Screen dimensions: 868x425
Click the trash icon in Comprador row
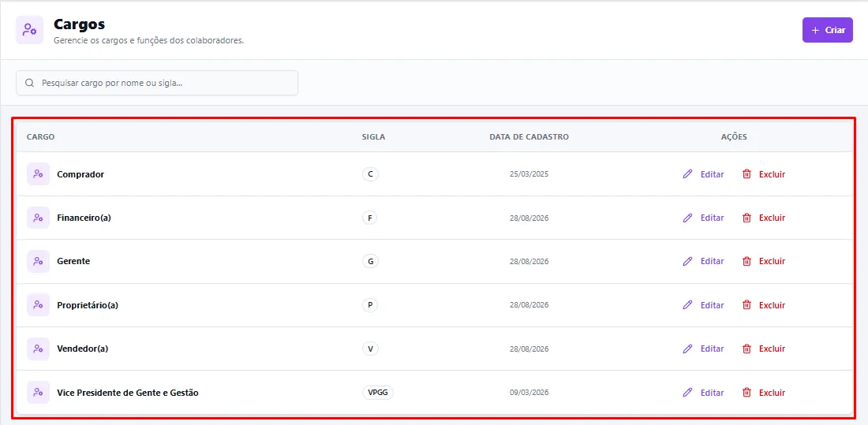click(x=746, y=173)
